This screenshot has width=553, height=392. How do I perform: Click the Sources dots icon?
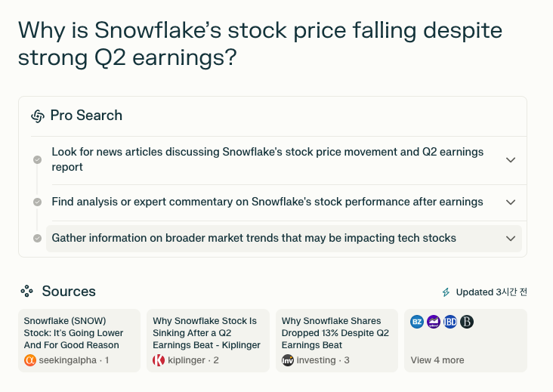[x=26, y=292]
